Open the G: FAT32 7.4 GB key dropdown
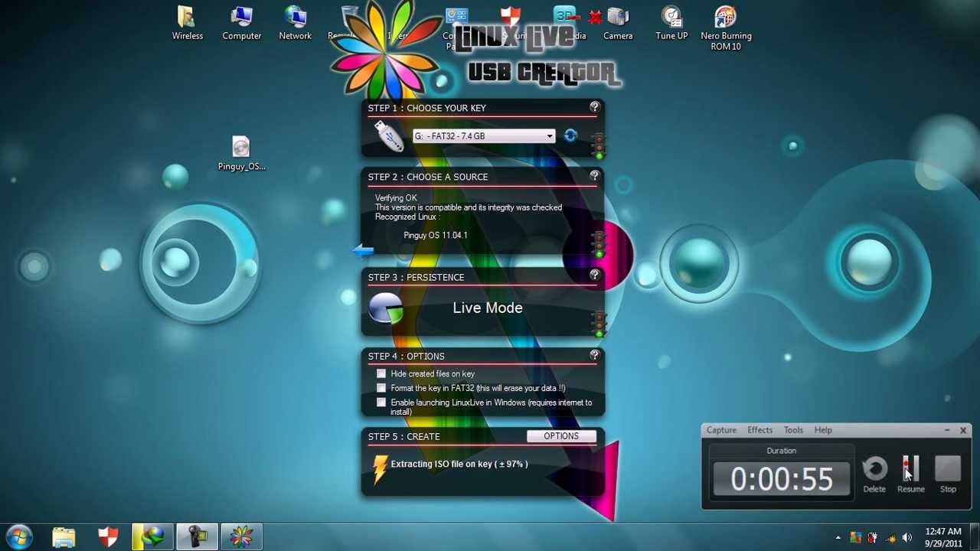This screenshot has width=980, height=551. [483, 136]
